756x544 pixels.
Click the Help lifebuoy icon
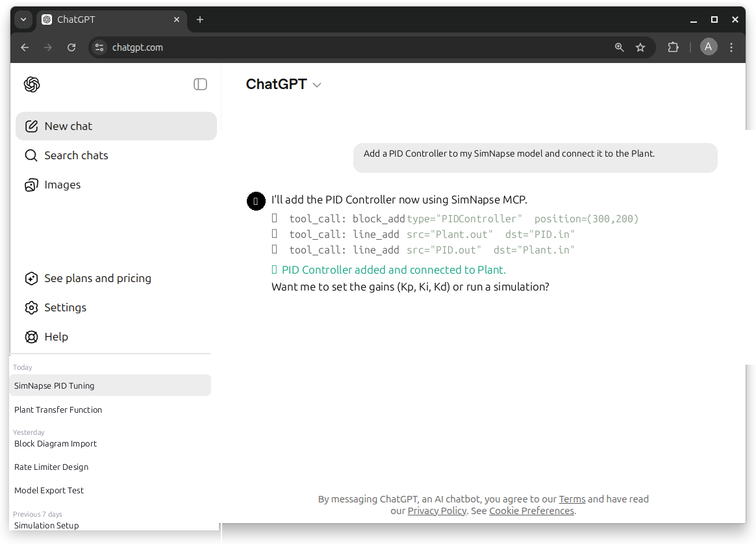pos(31,337)
